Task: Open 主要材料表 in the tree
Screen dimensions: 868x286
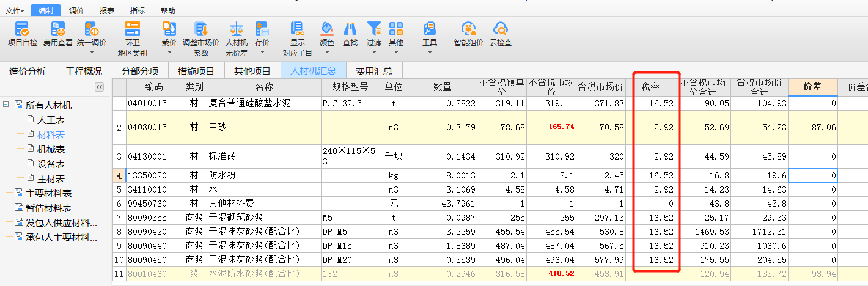Action: [48, 193]
